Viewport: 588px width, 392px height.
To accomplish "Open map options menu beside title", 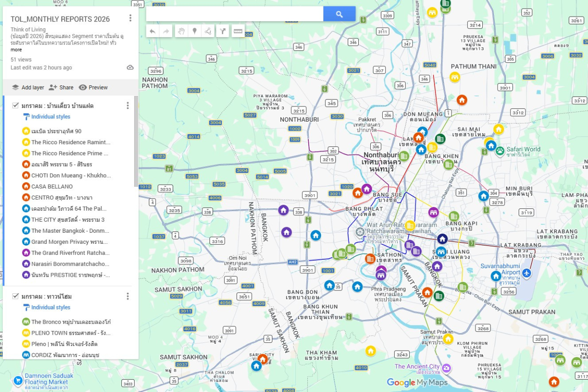I will coord(130,18).
